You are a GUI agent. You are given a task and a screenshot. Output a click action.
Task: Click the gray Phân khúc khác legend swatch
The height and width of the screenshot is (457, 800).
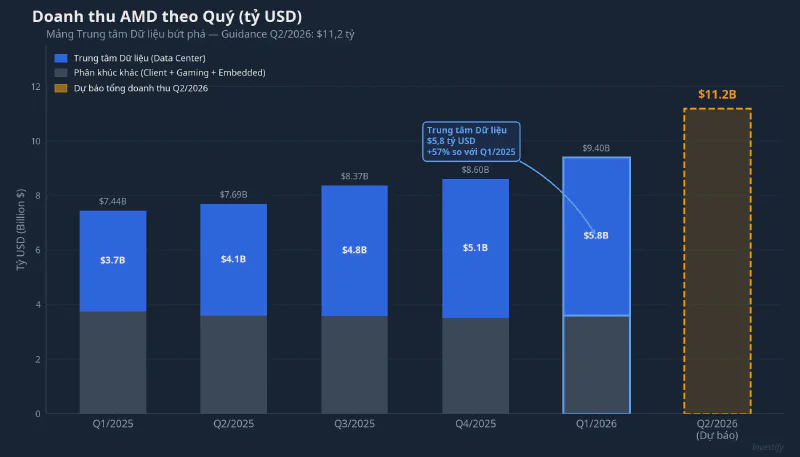click(x=61, y=73)
